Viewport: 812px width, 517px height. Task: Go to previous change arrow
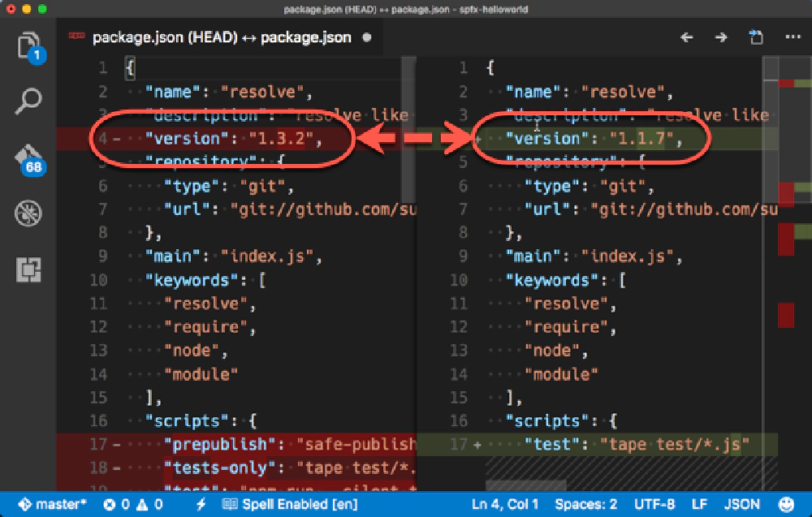(687, 37)
